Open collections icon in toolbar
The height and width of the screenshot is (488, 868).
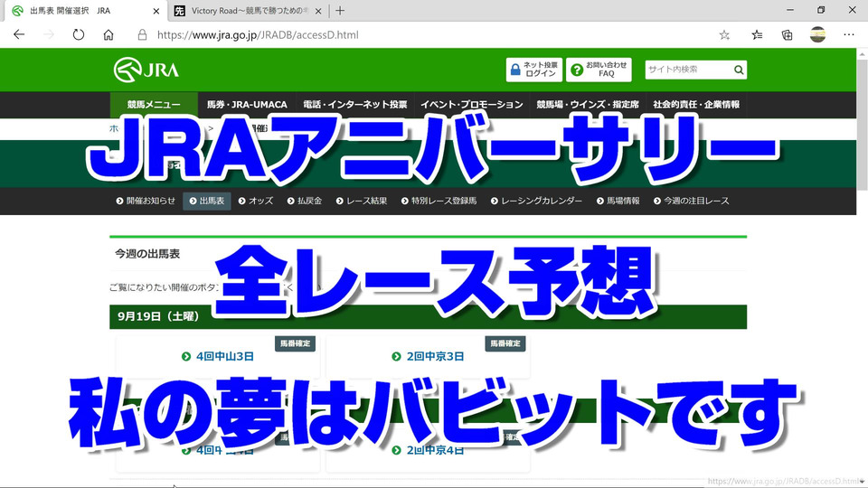coord(787,35)
